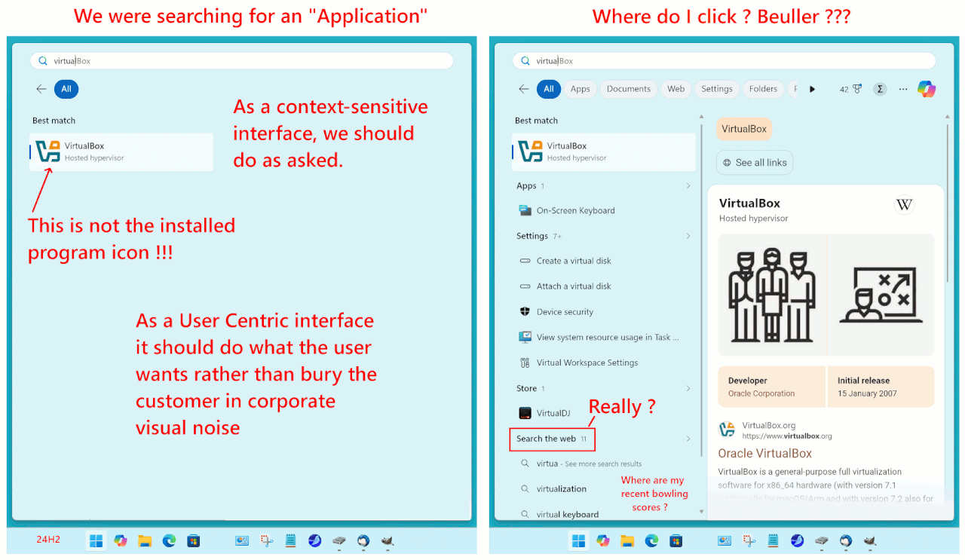
Task: Open Thunderbird in the left taskbar
Action: click(363, 540)
